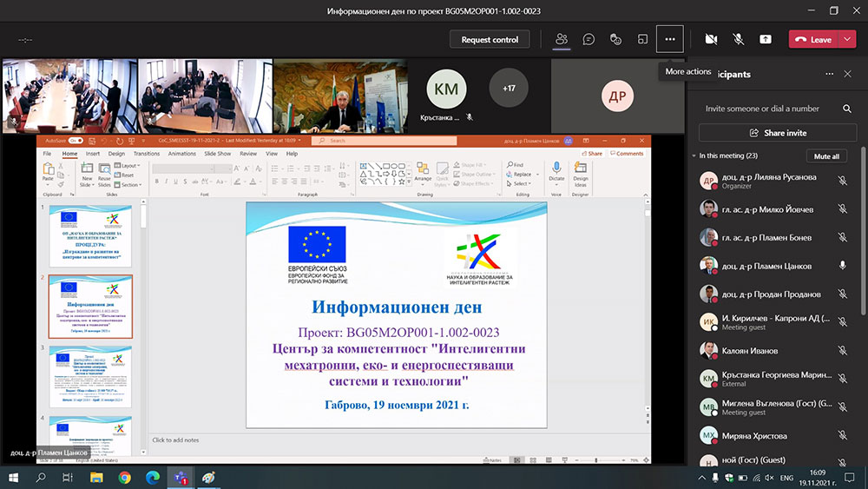The width and height of the screenshot is (868, 489).
Task: Open the Quick Styles gallery
Action: pyautogui.click(x=442, y=175)
